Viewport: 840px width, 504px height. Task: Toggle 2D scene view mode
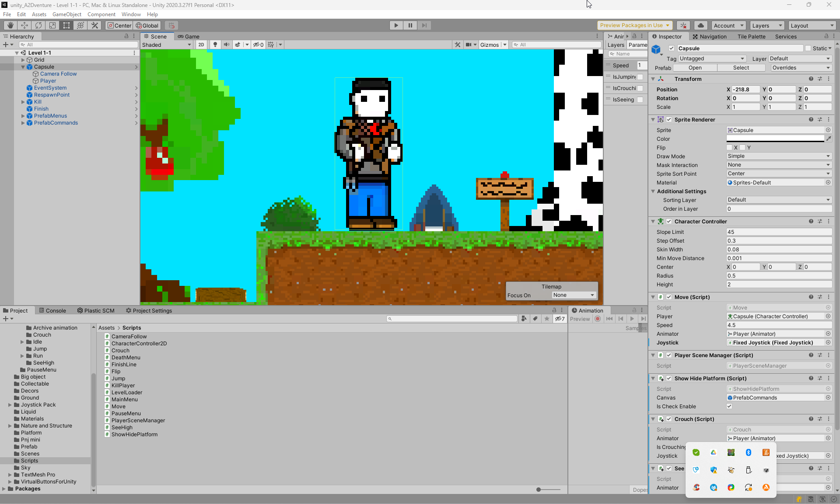click(201, 45)
